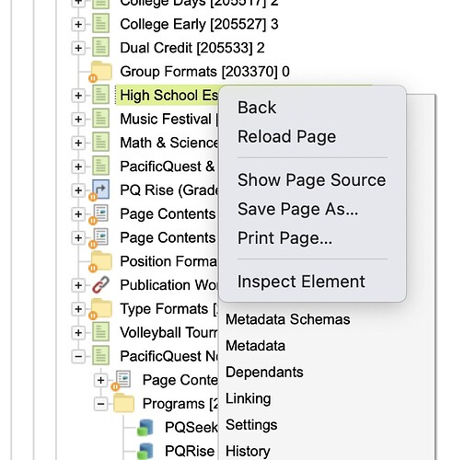This screenshot has width=476, height=460.
Task: Click the PQRise database asset icon
Action: pos(145,451)
